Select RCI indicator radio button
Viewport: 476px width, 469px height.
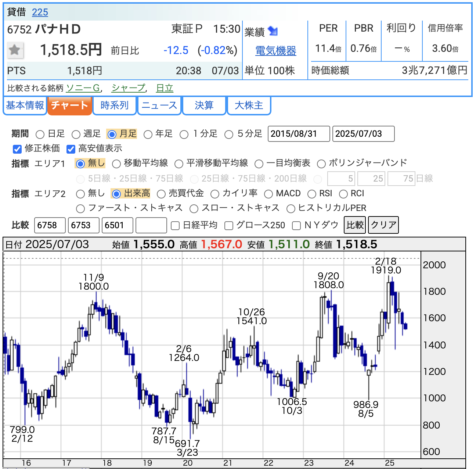coord(343,194)
